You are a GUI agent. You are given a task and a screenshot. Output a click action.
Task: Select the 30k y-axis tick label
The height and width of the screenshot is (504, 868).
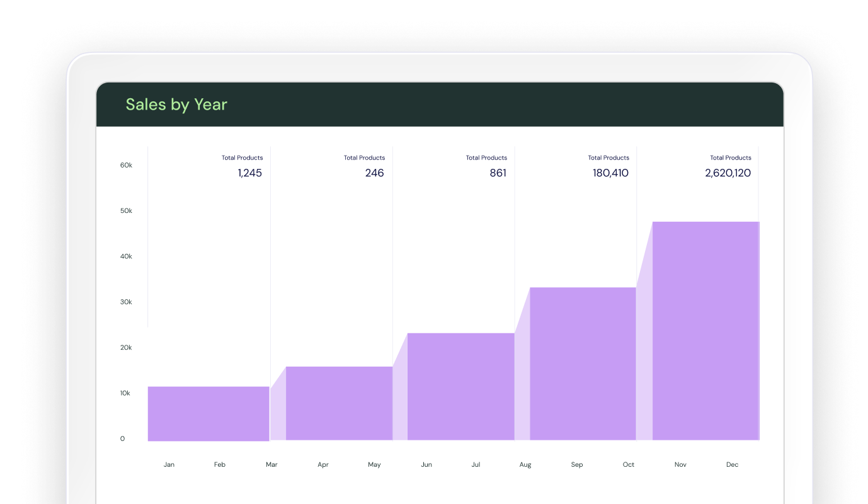(126, 302)
